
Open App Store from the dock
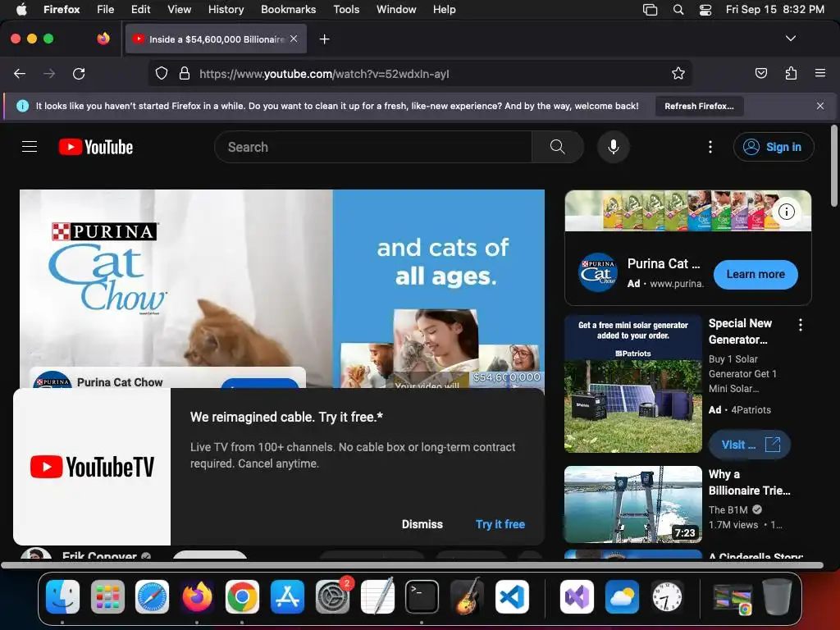[287, 596]
